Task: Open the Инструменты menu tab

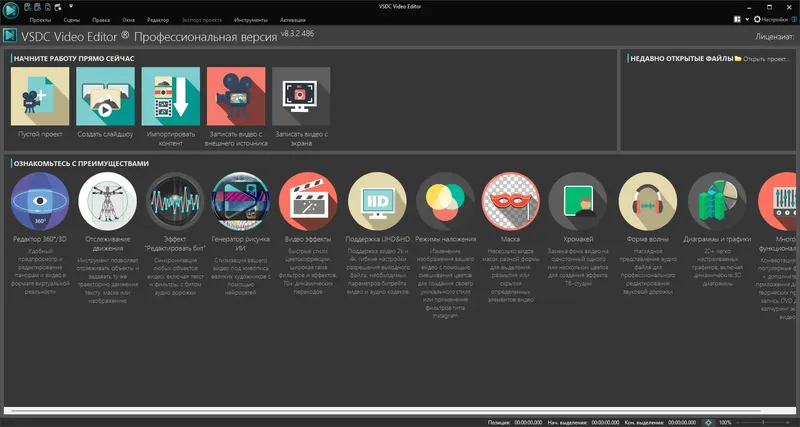Action: (x=251, y=20)
